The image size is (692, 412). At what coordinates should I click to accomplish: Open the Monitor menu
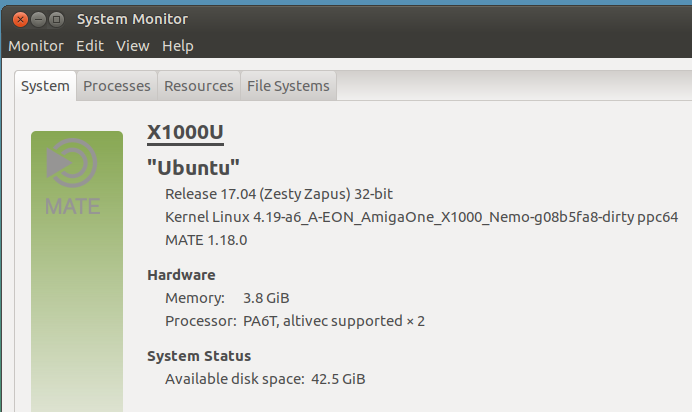coord(36,46)
